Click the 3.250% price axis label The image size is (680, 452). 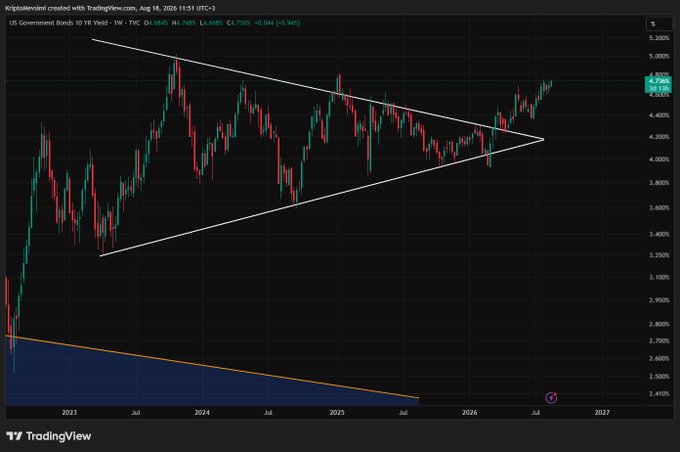coord(659,255)
